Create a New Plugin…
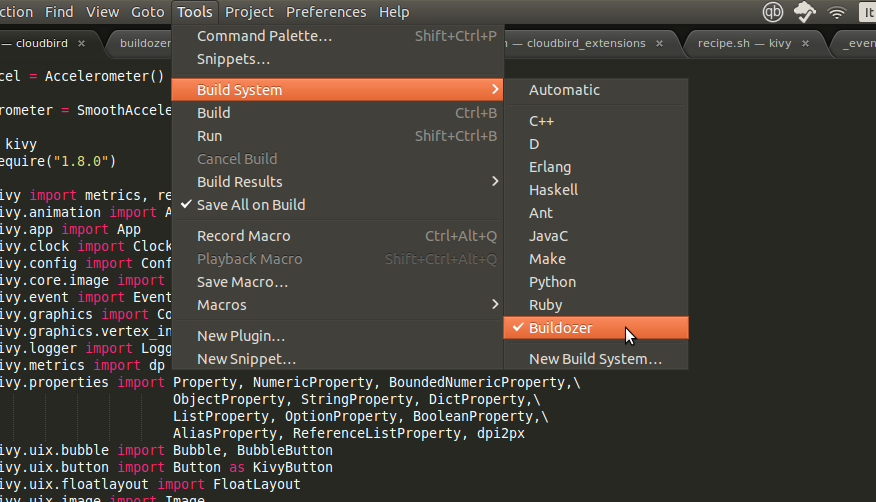876x502 pixels. [x=337, y=336]
